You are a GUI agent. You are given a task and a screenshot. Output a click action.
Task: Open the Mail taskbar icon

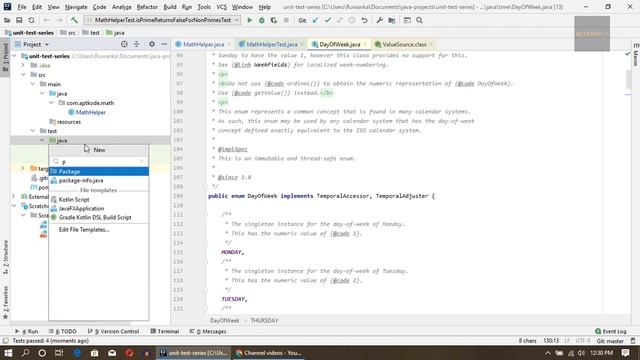112,353
